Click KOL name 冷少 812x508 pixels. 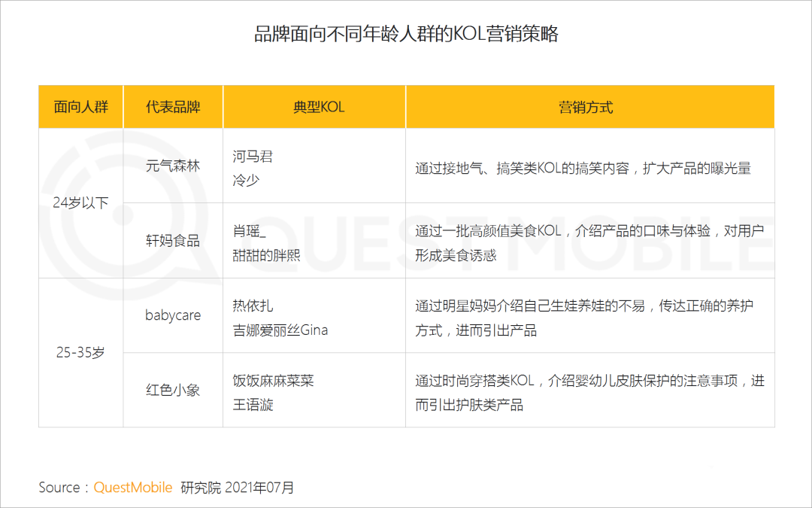(246, 181)
